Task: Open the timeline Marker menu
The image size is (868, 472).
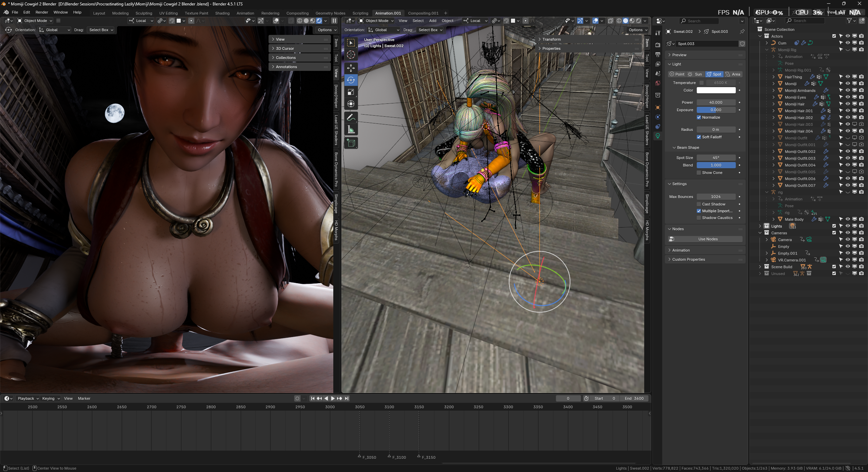Action: click(x=84, y=398)
